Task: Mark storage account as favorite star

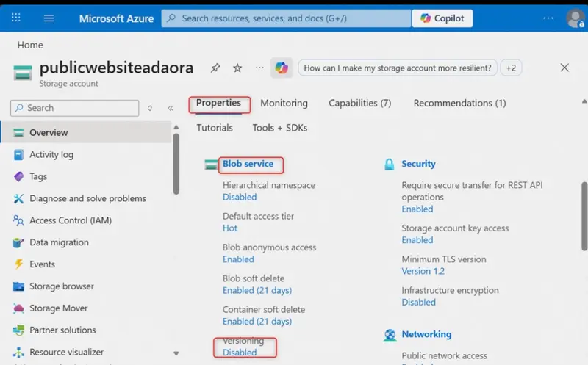Action: click(x=237, y=68)
